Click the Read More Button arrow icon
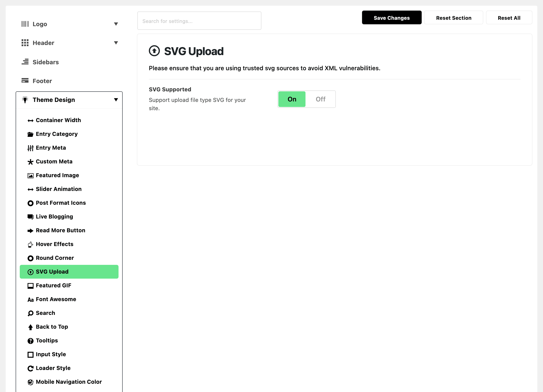 [30, 231]
